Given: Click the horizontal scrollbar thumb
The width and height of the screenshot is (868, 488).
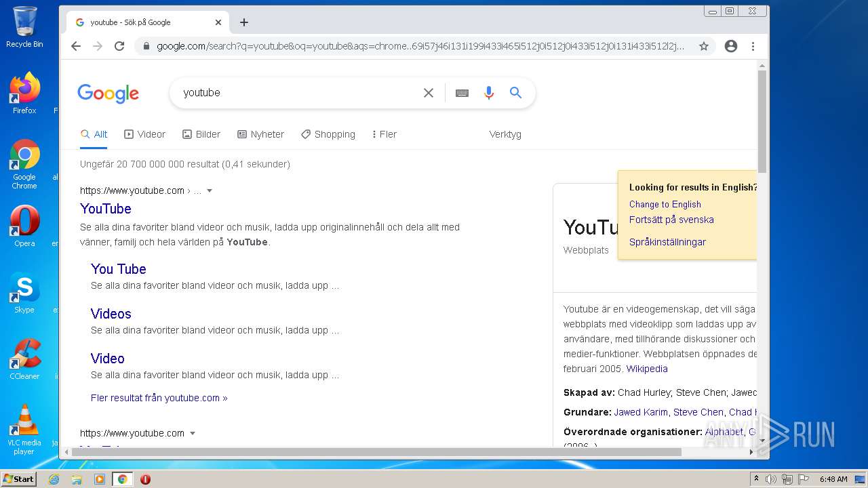Looking at the screenshot, I should (377, 452).
